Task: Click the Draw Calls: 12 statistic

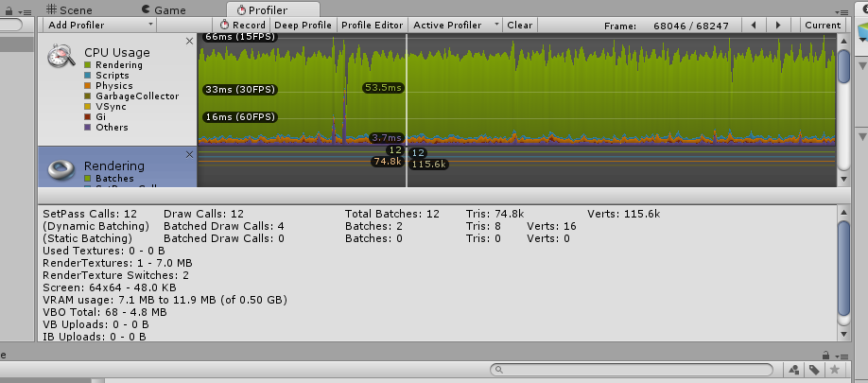Action: click(x=203, y=214)
